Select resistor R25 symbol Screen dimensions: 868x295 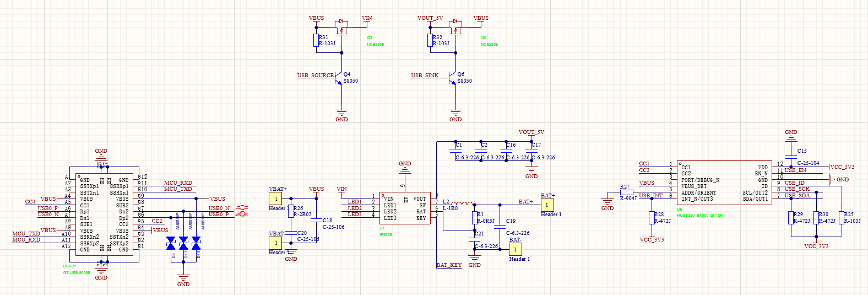click(842, 218)
